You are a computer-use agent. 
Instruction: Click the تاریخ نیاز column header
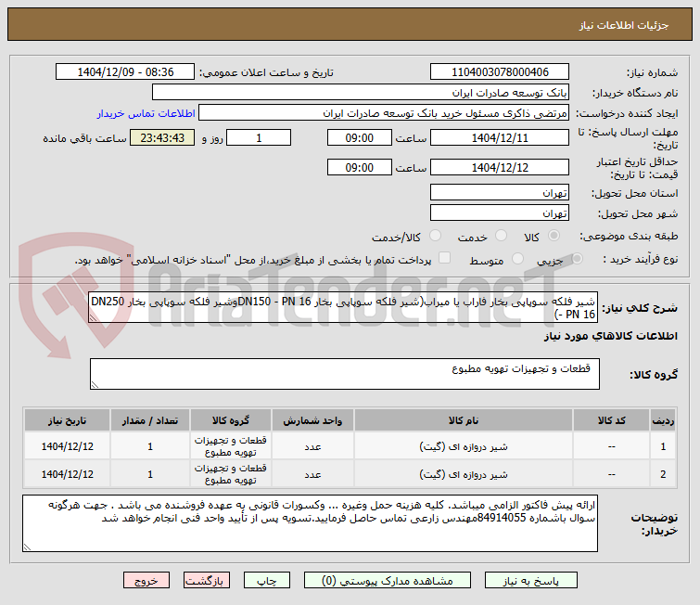pyautogui.click(x=68, y=420)
